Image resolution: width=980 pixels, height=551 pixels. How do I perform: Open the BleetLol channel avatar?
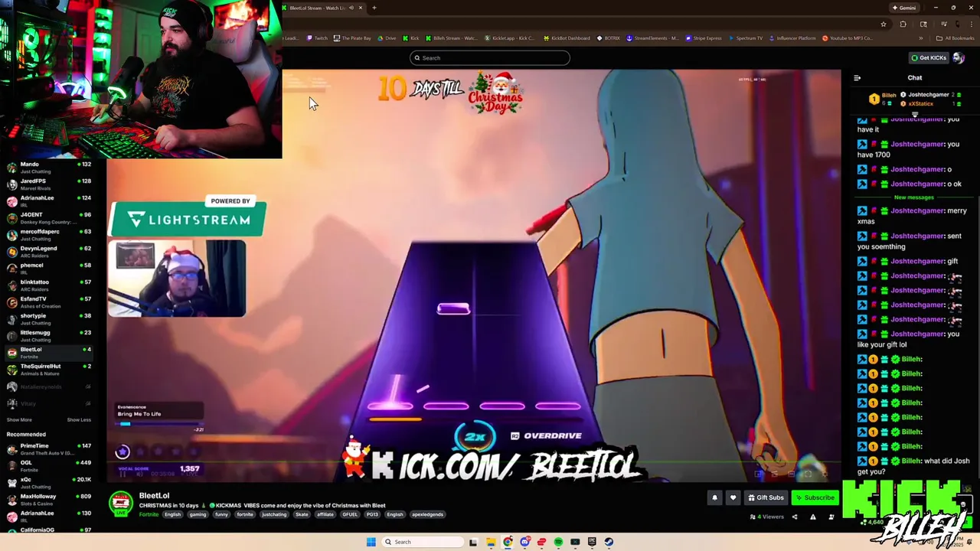120,504
